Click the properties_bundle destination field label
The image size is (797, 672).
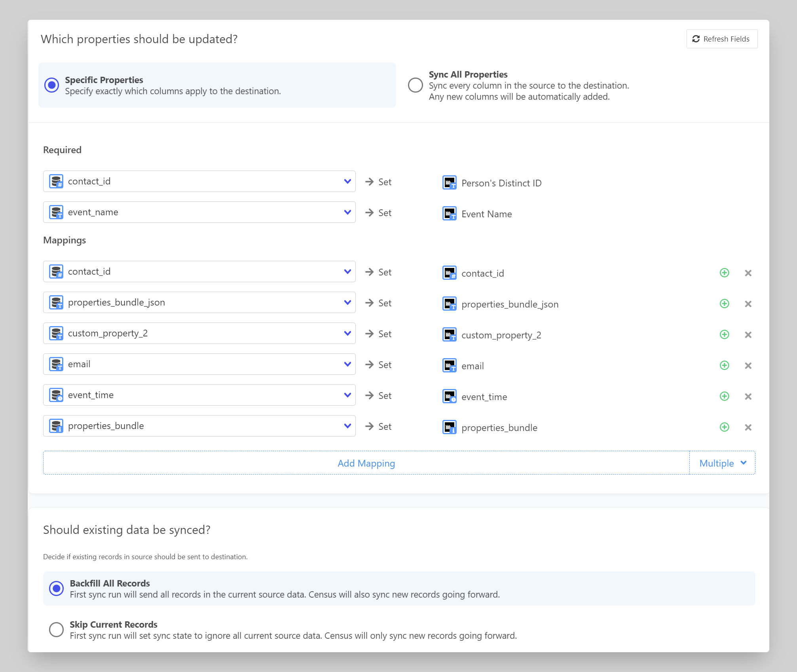(x=499, y=428)
